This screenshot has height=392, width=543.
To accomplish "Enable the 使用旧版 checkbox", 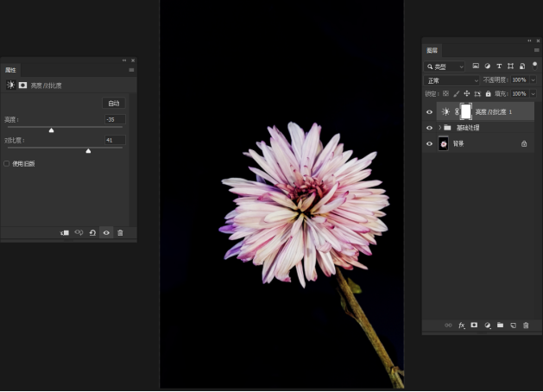I will (x=7, y=163).
